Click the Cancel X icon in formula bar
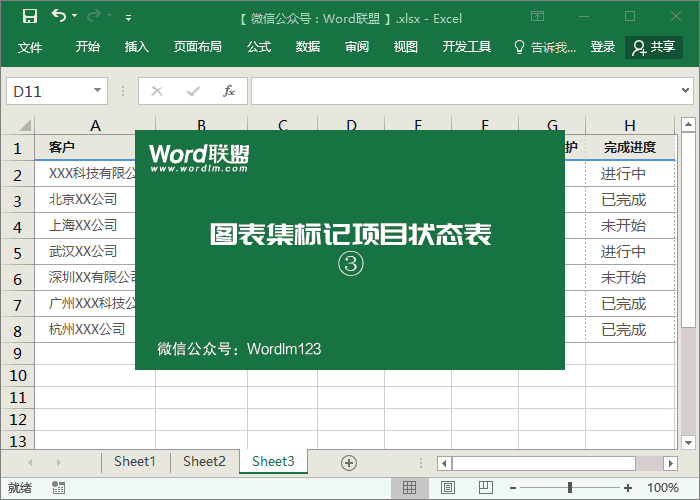Image resolution: width=700 pixels, height=500 pixels. pyautogui.click(x=157, y=91)
